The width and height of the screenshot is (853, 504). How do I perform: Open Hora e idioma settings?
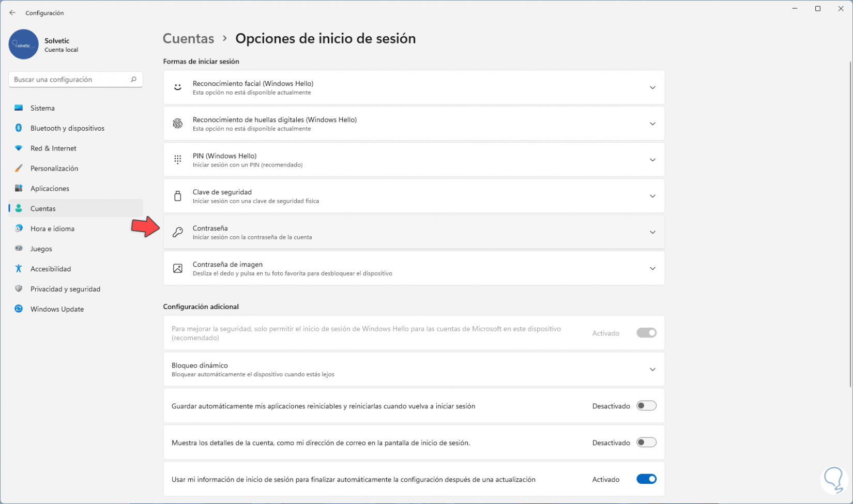pos(76,228)
